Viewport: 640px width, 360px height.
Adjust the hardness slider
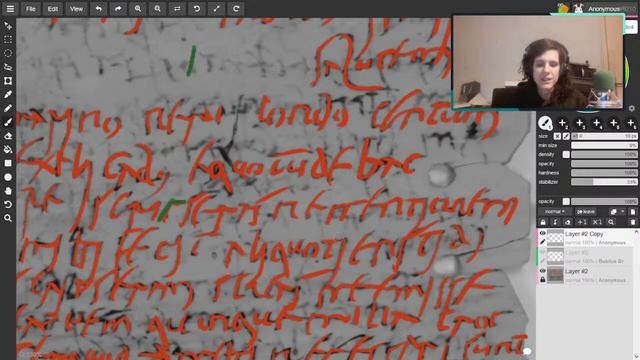[x=604, y=173]
